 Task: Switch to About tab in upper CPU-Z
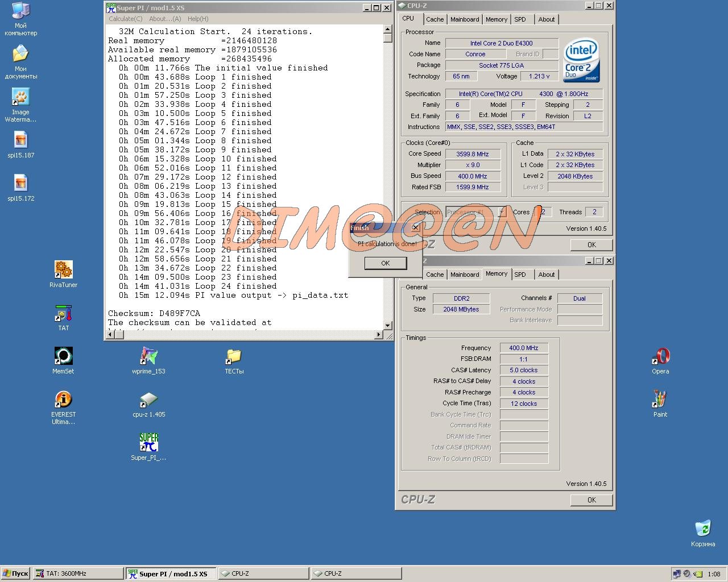tap(547, 19)
